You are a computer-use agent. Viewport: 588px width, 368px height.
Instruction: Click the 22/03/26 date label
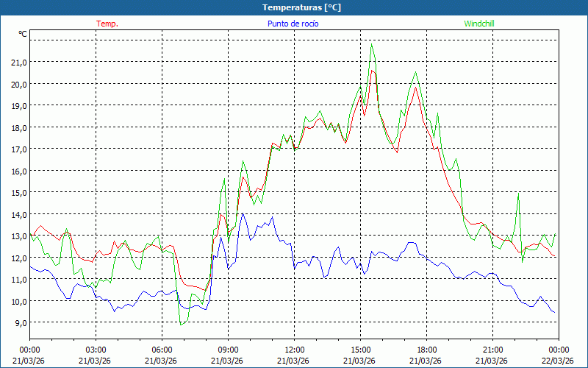(558, 360)
